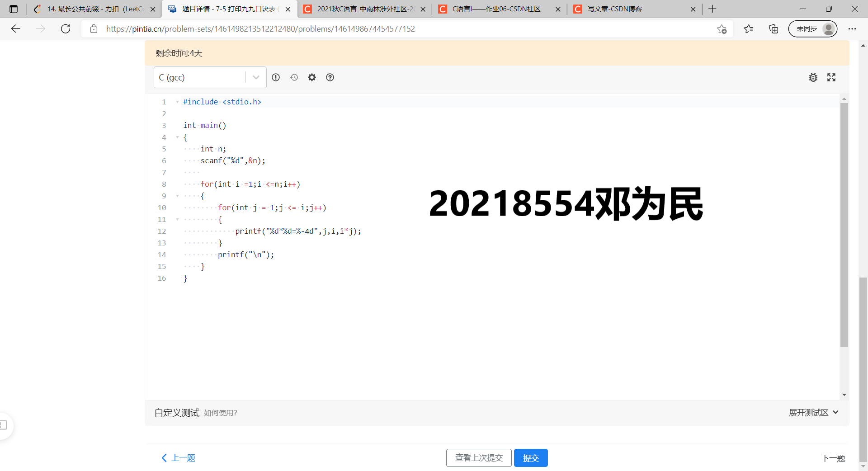Viewport: 868px width, 471px height.
Task: Go to previous problem 上一题
Action: (179, 458)
